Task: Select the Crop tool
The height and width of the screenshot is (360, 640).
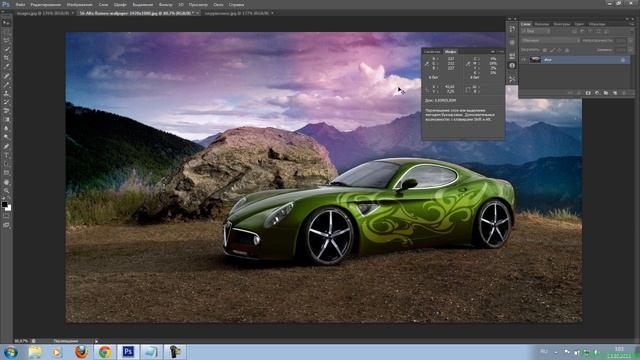Action: tap(6, 58)
